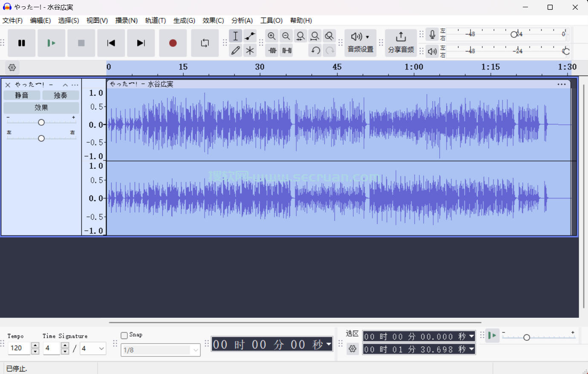Open time display format dropdown arrow
588x374 pixels.
click(x=329, y=344)
